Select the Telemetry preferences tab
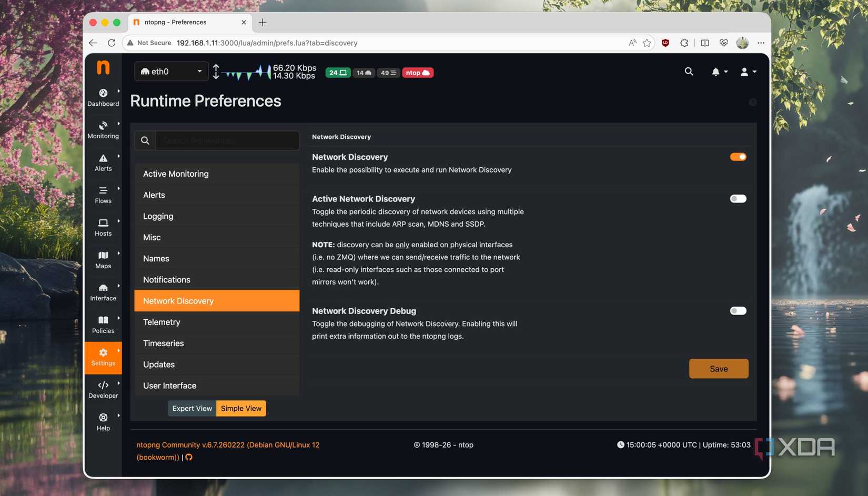 point(217,322)
